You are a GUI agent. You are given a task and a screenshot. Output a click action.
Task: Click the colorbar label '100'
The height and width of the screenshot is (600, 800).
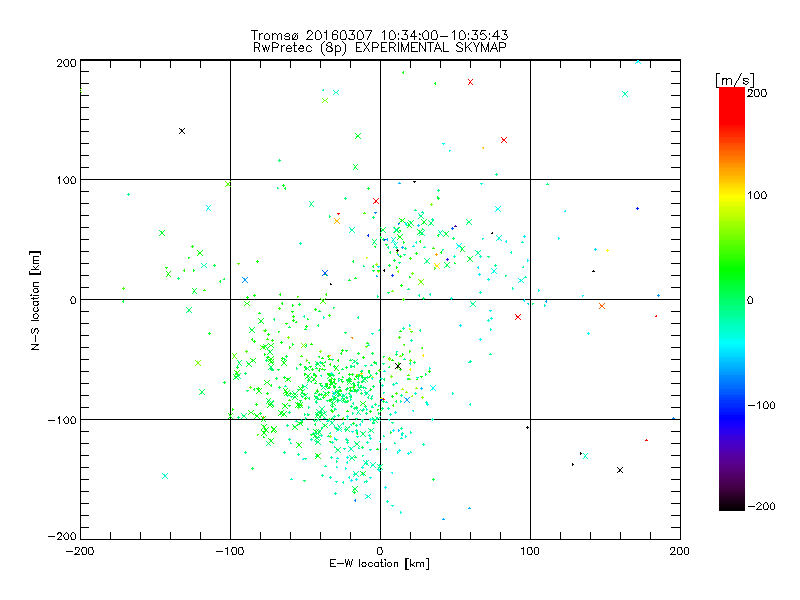point(757,195)
